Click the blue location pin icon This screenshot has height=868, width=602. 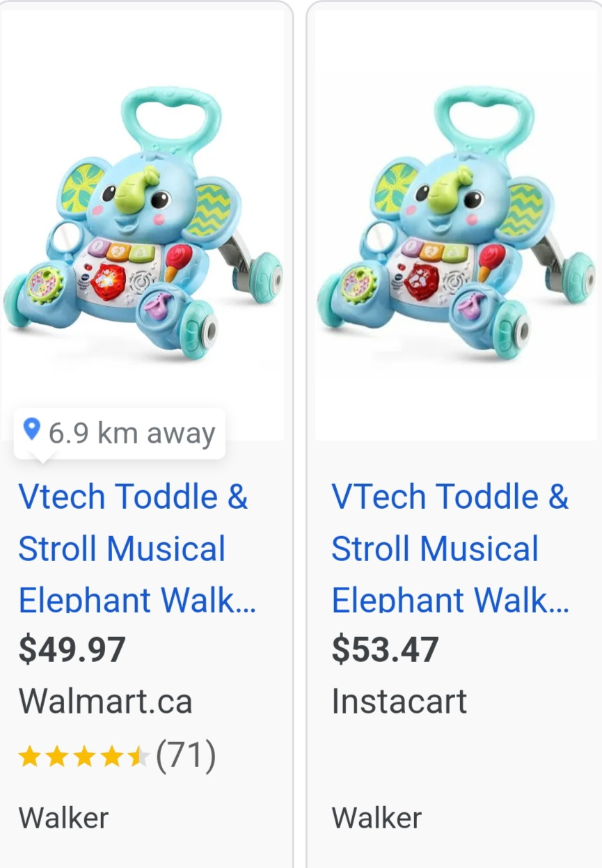coord(31,429)
